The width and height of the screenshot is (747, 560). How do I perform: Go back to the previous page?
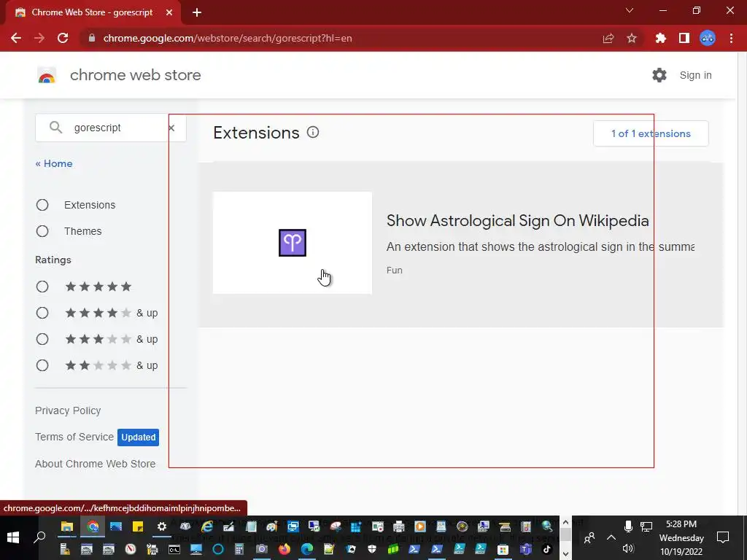[16, 38]
